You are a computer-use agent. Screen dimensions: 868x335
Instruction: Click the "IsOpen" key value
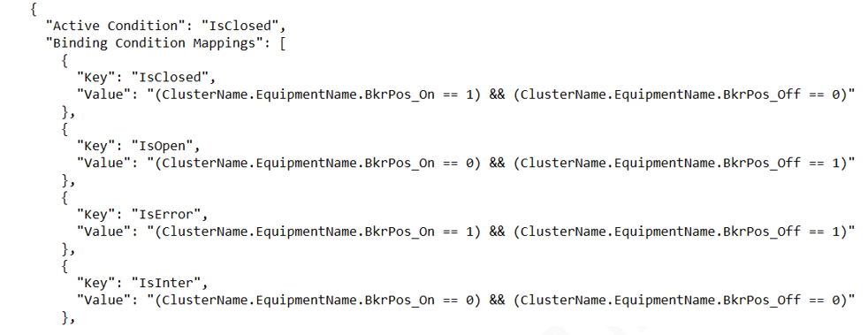(x=164, y=146)
